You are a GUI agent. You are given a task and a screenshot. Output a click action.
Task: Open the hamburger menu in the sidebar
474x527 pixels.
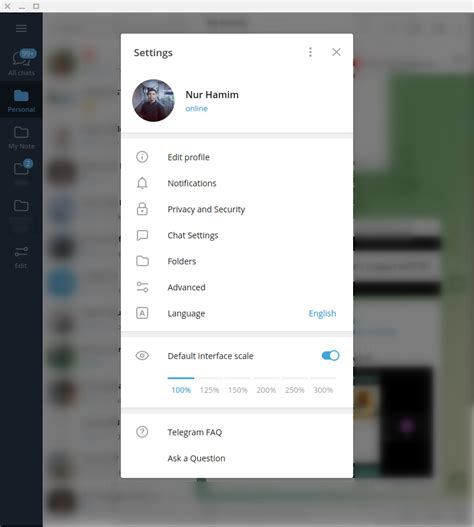tap(21, 28)
